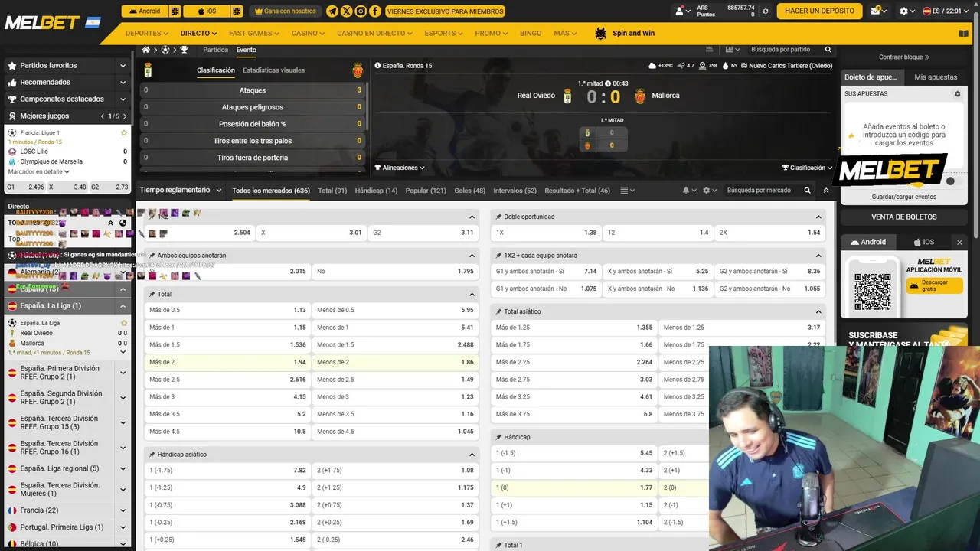
Task: Go to home via breadcrumb house icon
Action: pyautogui.click(x=146, y=50)
